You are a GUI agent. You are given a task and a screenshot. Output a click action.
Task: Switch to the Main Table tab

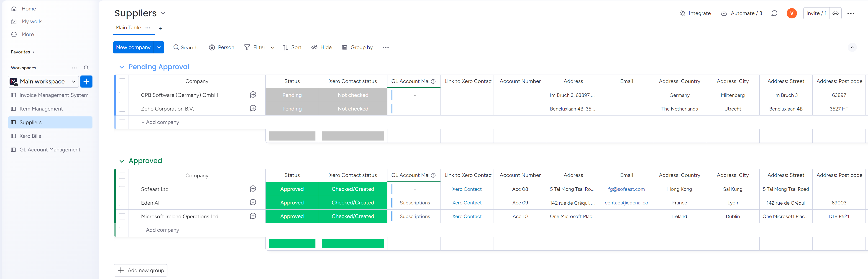click(x=128, y=28)
